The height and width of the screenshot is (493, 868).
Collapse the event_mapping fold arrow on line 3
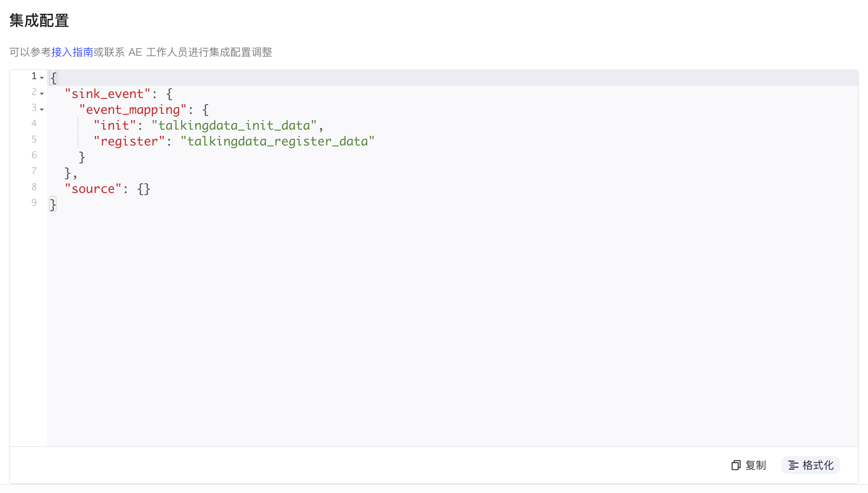tap(42, 109)
